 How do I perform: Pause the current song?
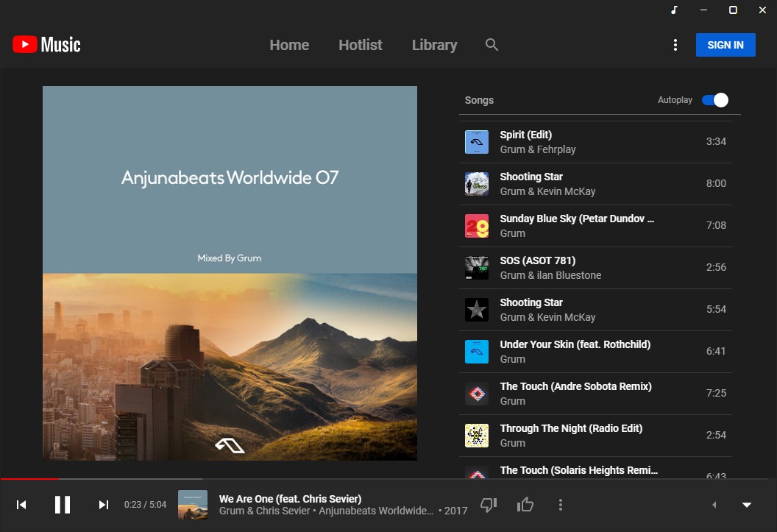tap(63, 505)
